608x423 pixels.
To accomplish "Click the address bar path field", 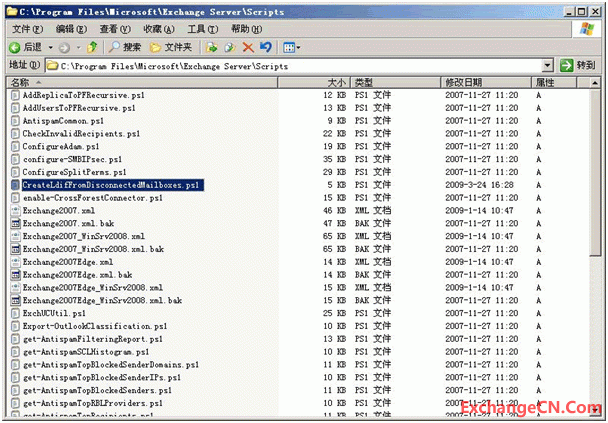I will (x=300, y=65).
